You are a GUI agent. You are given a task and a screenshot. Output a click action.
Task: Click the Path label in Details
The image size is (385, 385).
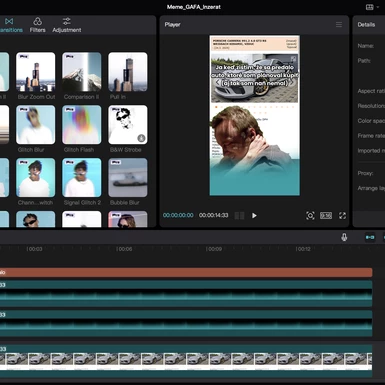point(364,61)
